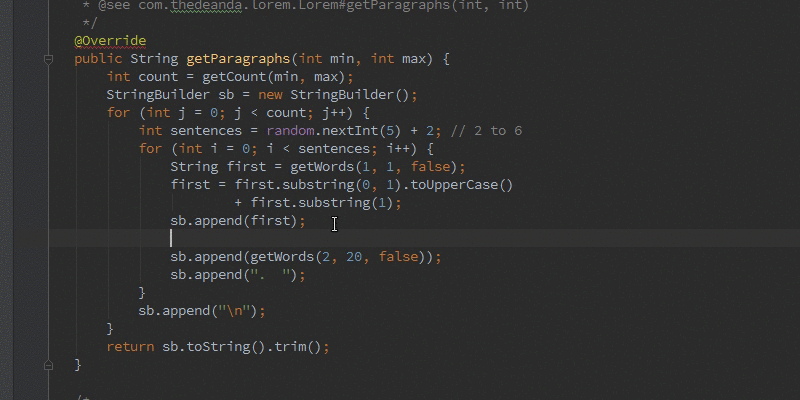Viewport: 800px width, 400px height.
Task: Click the new StringBuilder() expression
Action: click(334, 95)
